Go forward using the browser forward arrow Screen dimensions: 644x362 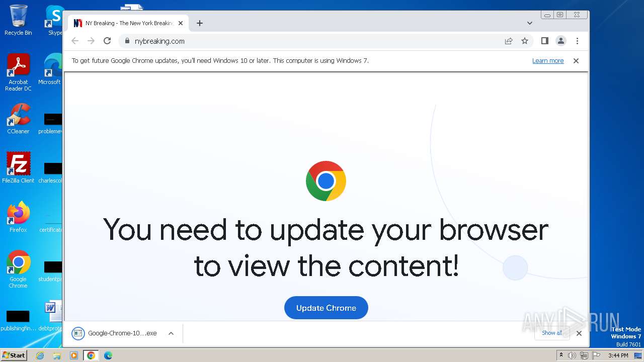pyautogui.click(x=91, y=41)
